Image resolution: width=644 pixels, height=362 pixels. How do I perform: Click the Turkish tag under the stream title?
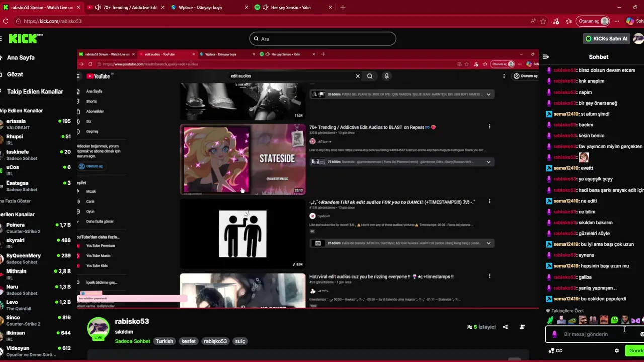pyautogui.click(x=165, y=341)
